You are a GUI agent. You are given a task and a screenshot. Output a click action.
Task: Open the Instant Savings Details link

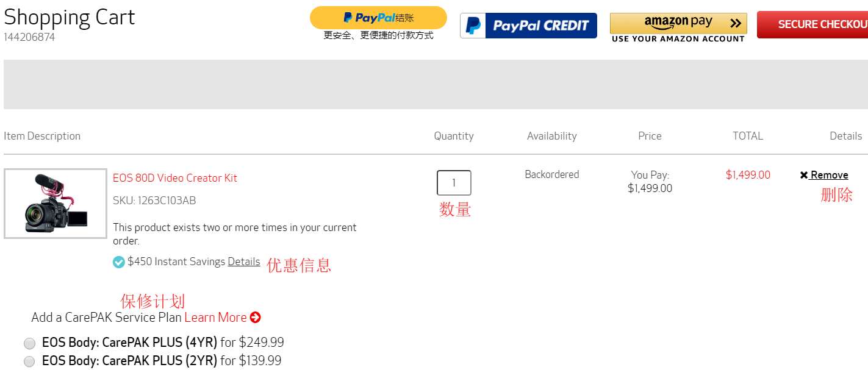[x=244, y=261]
